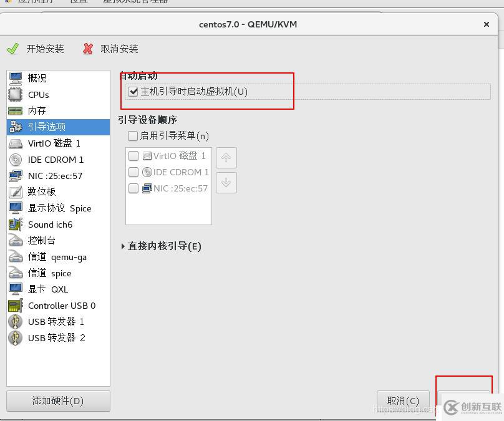Open the CPUs entry
The width and height of the screenshot is (504, 421).
tap(58, 95)
